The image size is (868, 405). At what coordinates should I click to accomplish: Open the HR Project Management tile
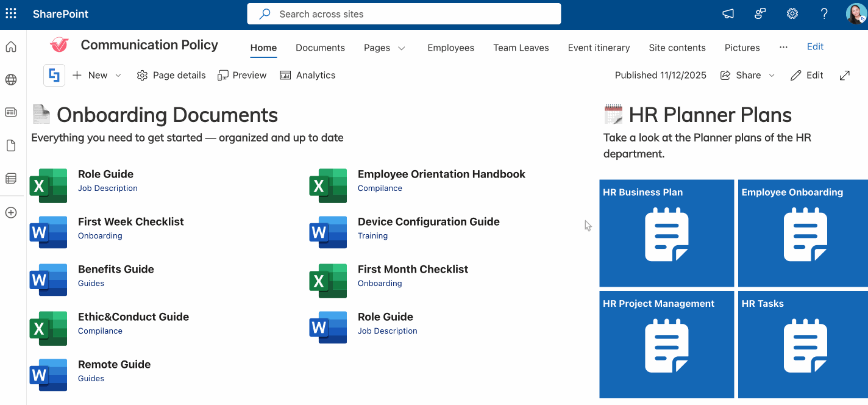(667, 345)
